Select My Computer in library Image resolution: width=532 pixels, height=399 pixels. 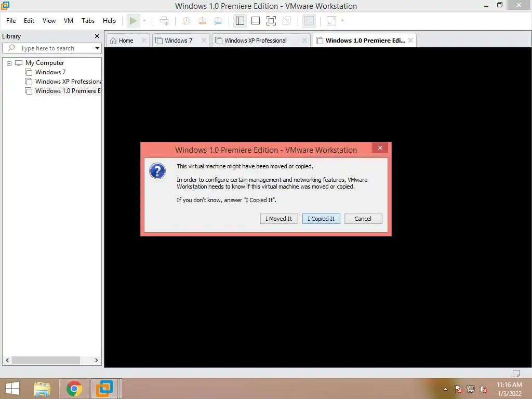tap(45, 63)
